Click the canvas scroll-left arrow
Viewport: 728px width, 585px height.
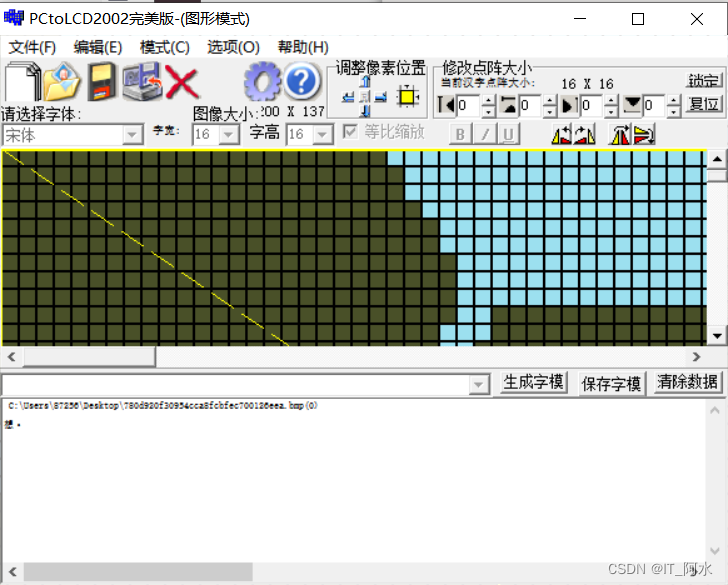pyautogui.click(x=12, y=357)
